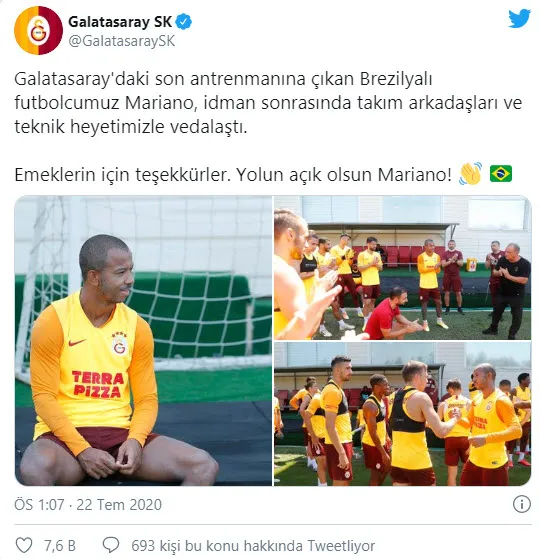Click the 7,6 B like count
This screenshot has width=540, height=559.
click(60, 546)
